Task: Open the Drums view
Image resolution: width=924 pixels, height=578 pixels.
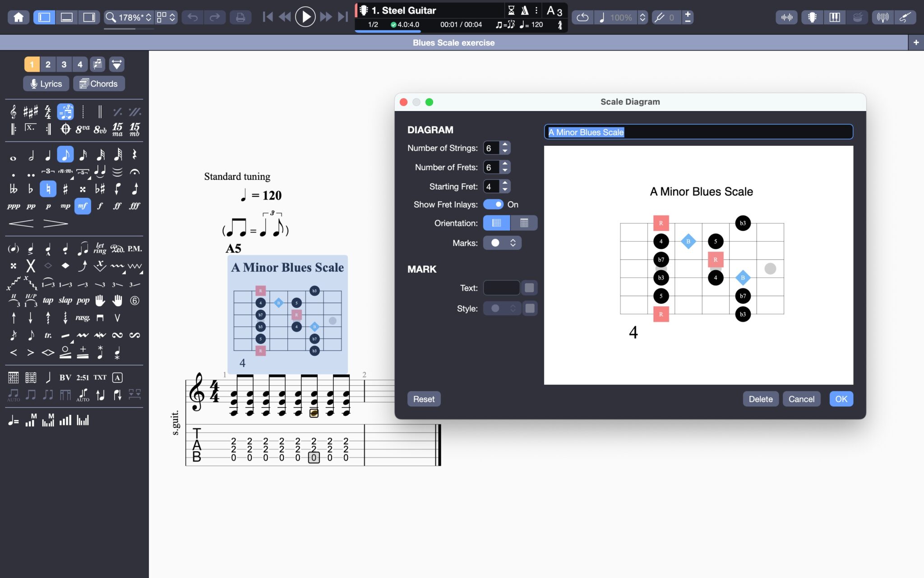Action: coord(858,17)
